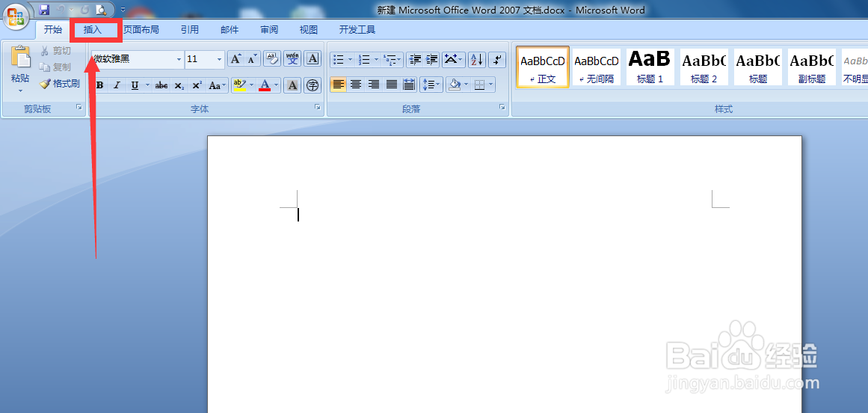The width and height of the screenshot is (868, 413).
Task: Switch to 开发工具 (Developer) tab
Action: coord(357,30)
